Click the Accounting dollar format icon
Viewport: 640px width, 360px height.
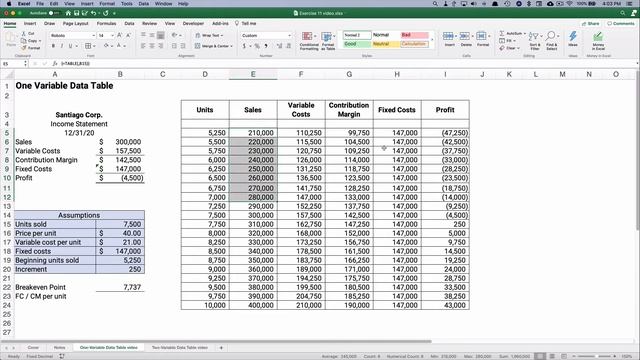click(245, 46)
